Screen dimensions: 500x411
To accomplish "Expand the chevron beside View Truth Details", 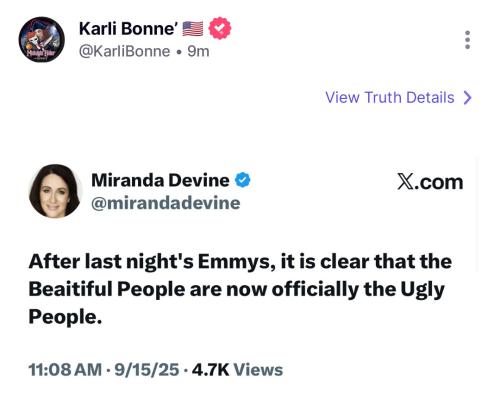I will pos(468,98).
